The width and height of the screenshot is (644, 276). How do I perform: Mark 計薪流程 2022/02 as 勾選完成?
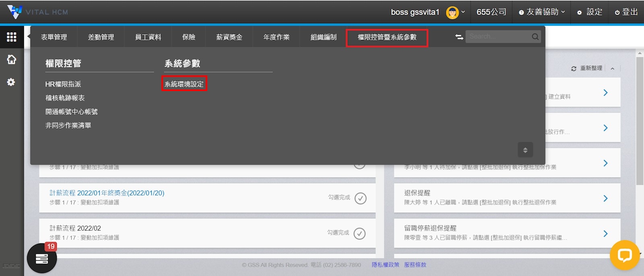(x=359, y=234)
